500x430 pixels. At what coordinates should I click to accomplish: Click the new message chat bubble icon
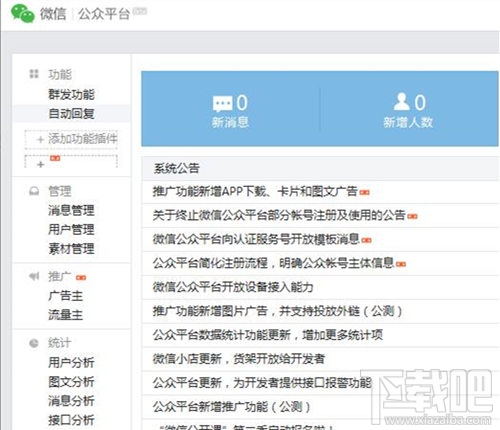point(222,103)
